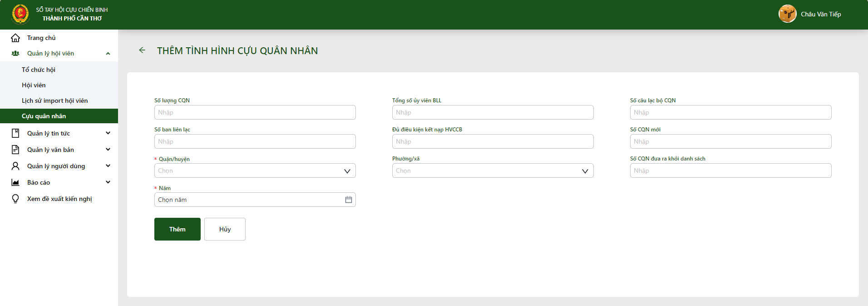Click the news bookmark icon for Quản lý tin tức
Image resolution: width=868 pixels, height=306 pixels.
pos(15,133)
